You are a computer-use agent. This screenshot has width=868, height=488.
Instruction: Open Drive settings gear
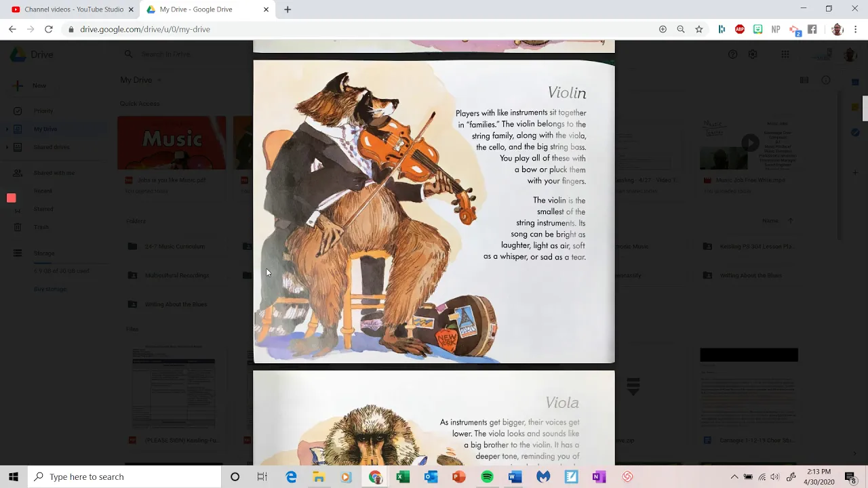[753, 54]
